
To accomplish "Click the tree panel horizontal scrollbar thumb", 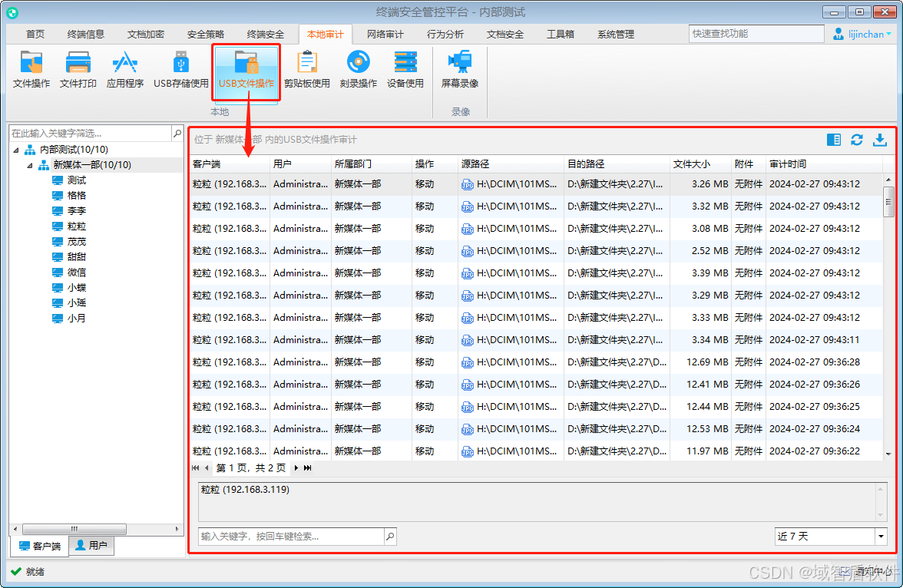I will tap(74, 529).
